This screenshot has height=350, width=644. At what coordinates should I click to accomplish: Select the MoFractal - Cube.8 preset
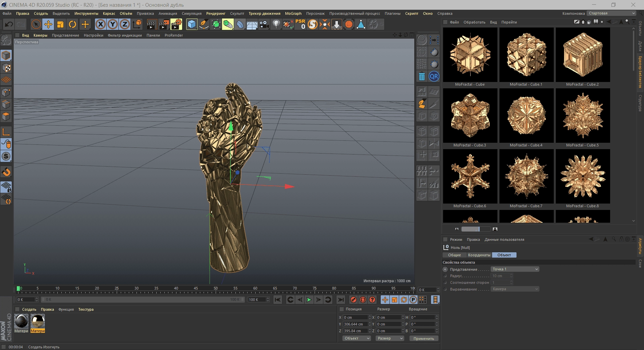click(583, 176)
